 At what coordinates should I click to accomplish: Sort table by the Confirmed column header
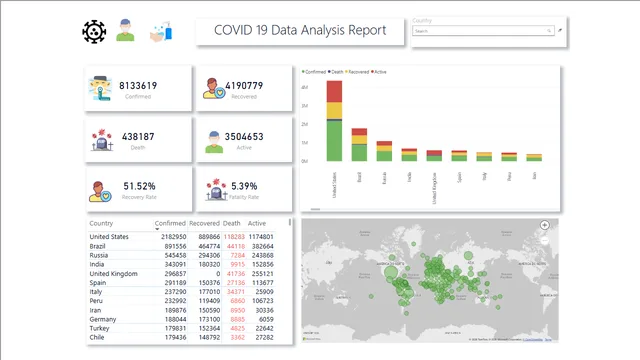(x=170, y=223)
